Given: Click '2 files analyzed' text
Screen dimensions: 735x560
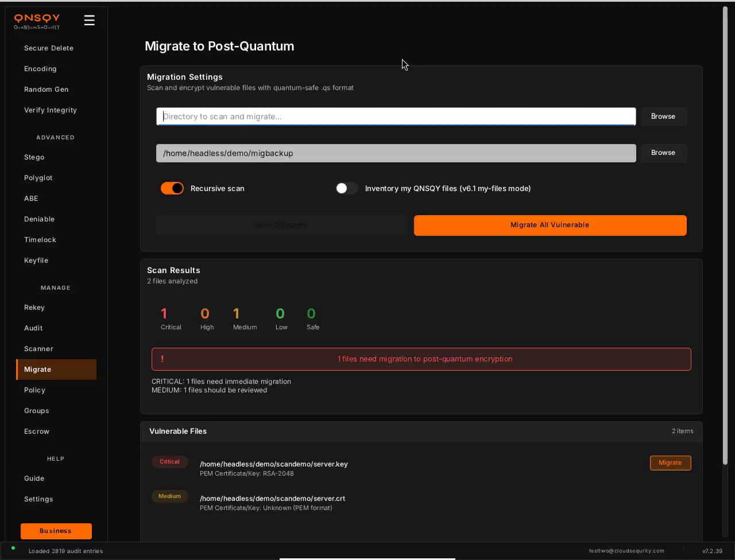Looking at the screenshot, I should 172,281.
